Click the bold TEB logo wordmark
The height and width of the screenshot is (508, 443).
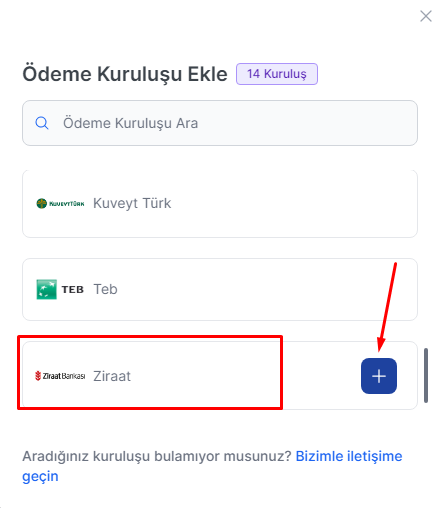(73, 289)
